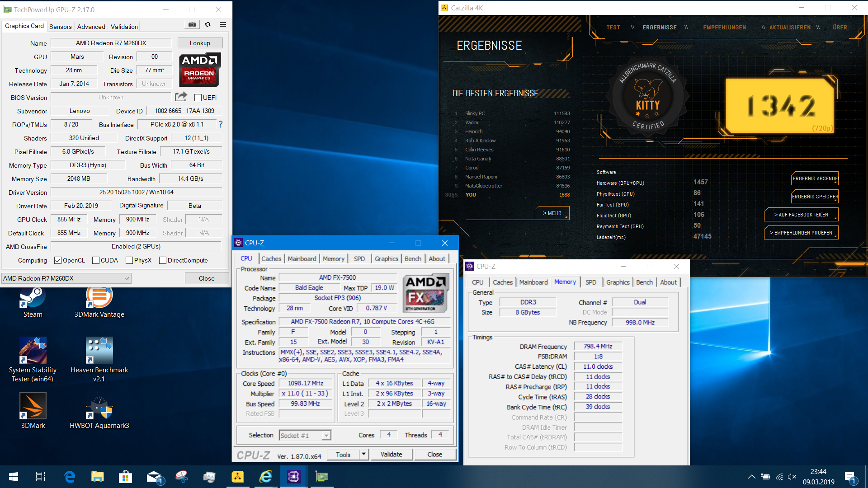
Task: Click Validate button in CPU-Z
Action: click(x=391, y=454)
